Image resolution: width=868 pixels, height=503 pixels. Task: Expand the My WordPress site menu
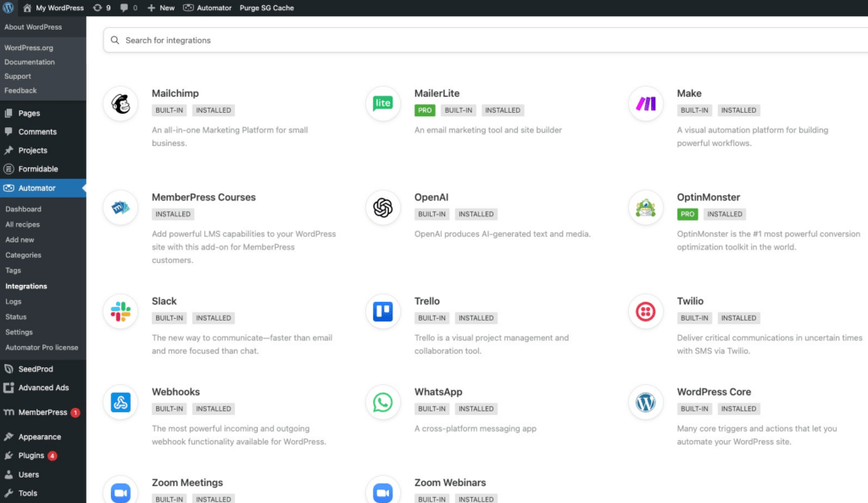53,8
